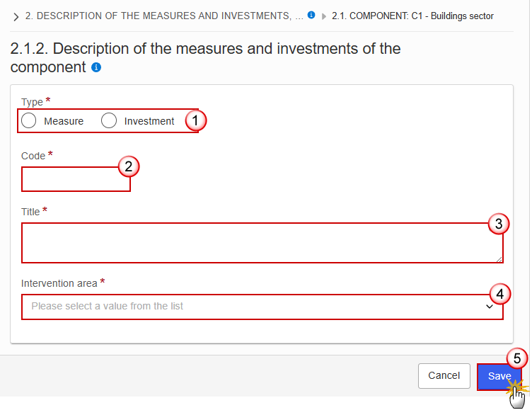Open info icon next to breadcrumb section 2
Screen dimensions: 532x410
pyautogui.click(x=311, y=15)
